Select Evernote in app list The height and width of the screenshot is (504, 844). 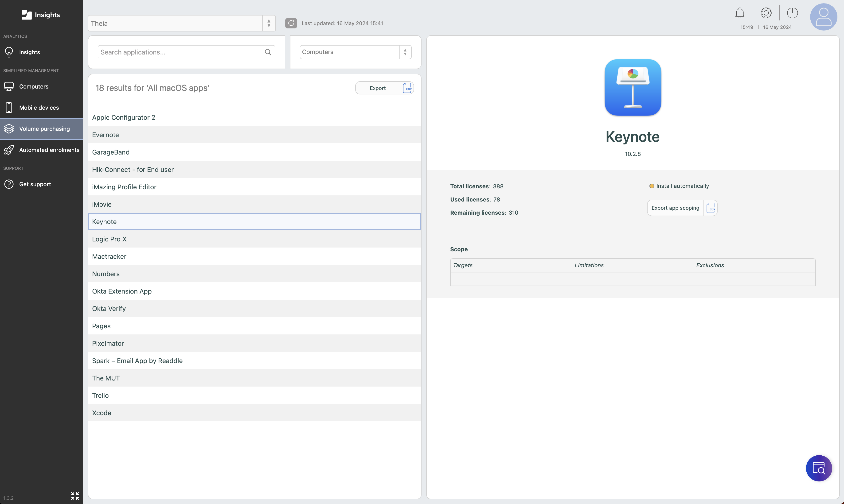point(254,135)
